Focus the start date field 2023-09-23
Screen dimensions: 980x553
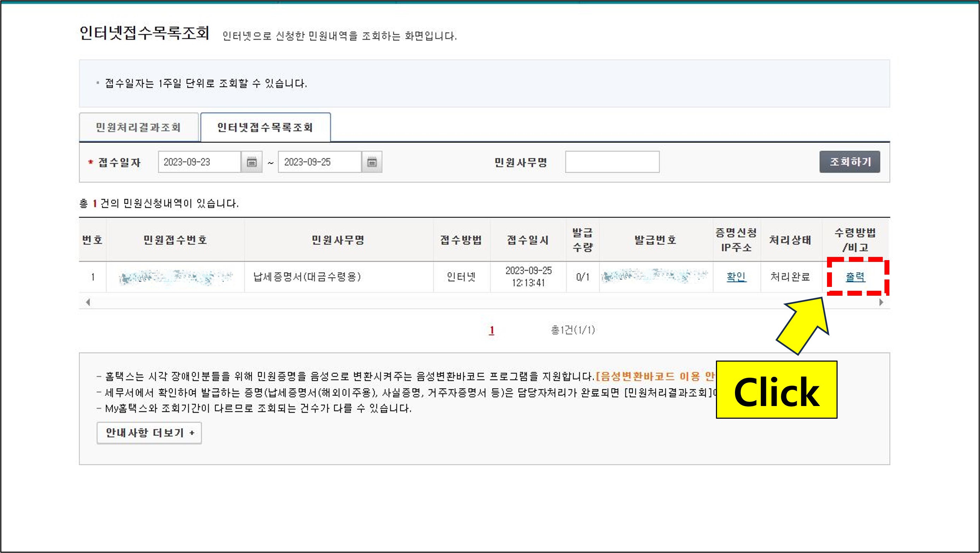(x=199, y=162)
